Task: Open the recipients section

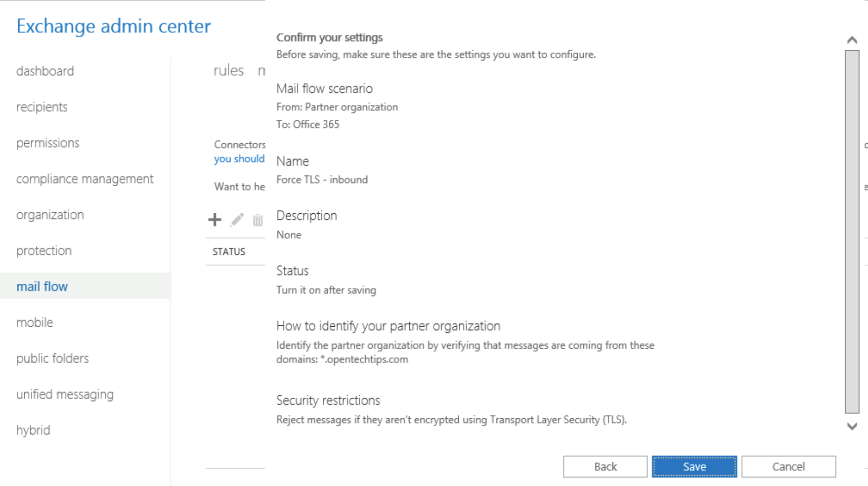Action: point(42,107)
